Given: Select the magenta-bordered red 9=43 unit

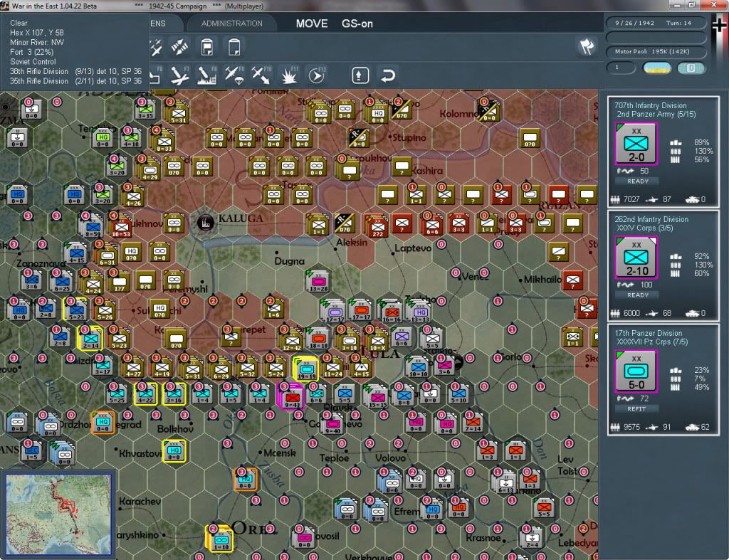Looking at the screenshot, I should coord(291,397).
